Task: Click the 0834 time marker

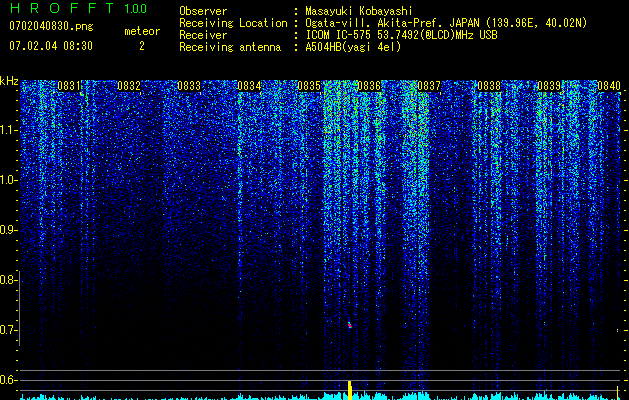Action: (x=249, y=86)
